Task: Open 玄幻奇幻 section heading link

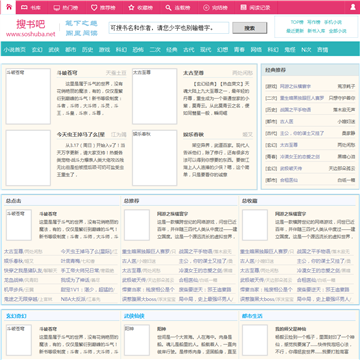Action: [x=15, y=316]
